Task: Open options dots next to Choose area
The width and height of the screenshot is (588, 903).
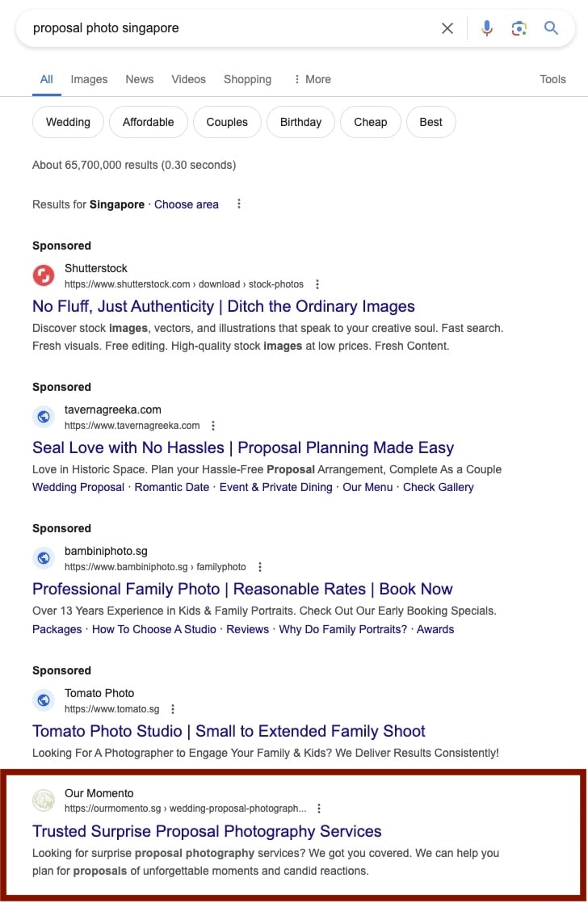Action: [x=239, y=204]
